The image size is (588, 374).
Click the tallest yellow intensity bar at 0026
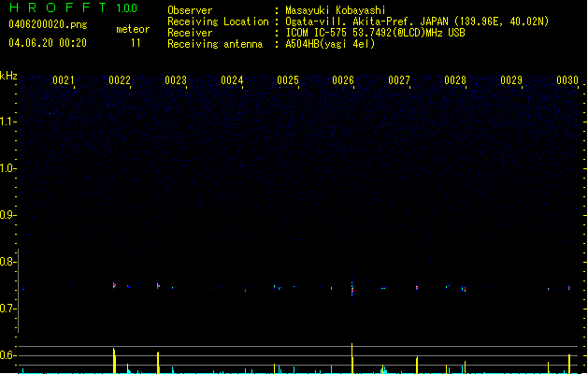352,358
